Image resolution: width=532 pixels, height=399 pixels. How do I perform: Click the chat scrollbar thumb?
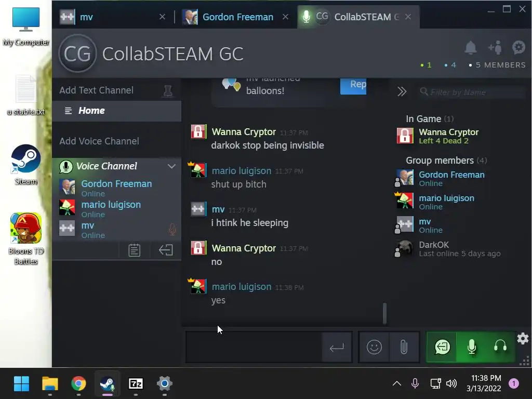tap(384, 313)
